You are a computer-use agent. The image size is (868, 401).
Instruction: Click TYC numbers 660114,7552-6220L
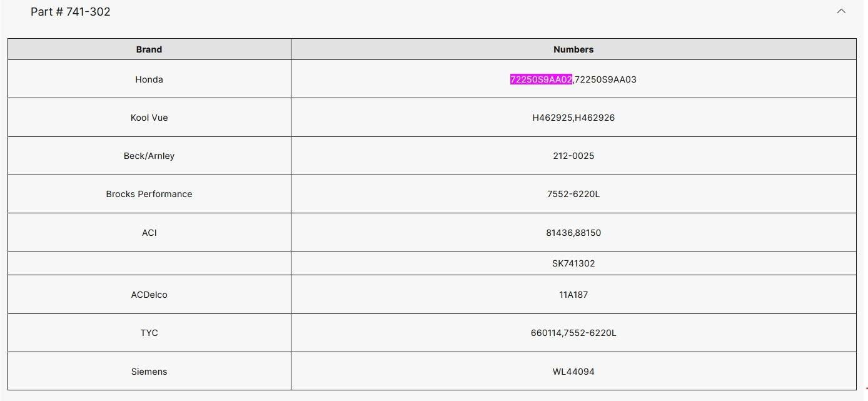tap(573, 333)
